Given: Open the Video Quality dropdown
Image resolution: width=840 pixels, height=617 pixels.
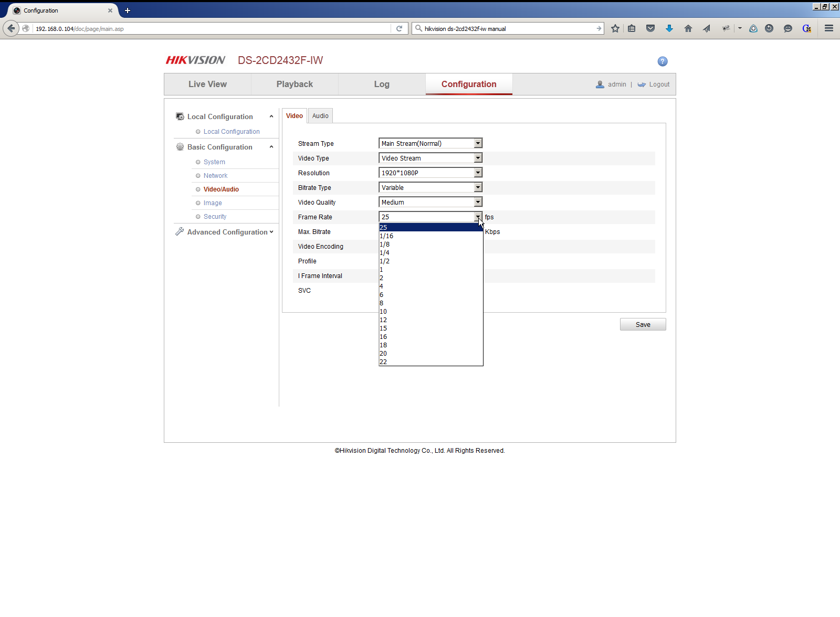Looking at the screenshot, I should point(430,202).
